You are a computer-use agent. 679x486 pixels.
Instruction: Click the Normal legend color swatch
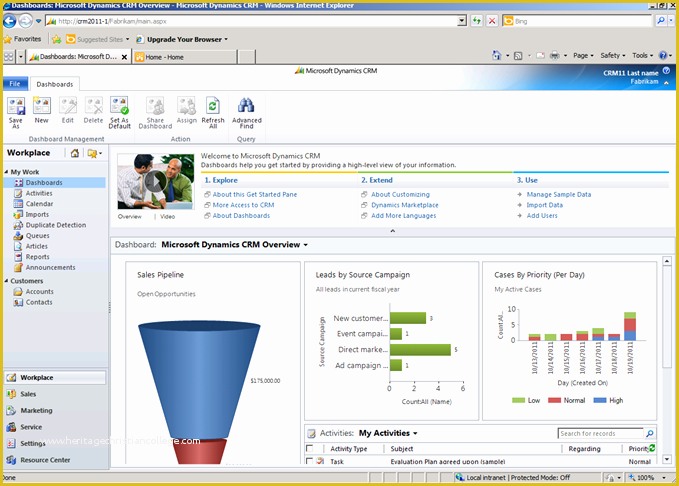tap(554, 400)
